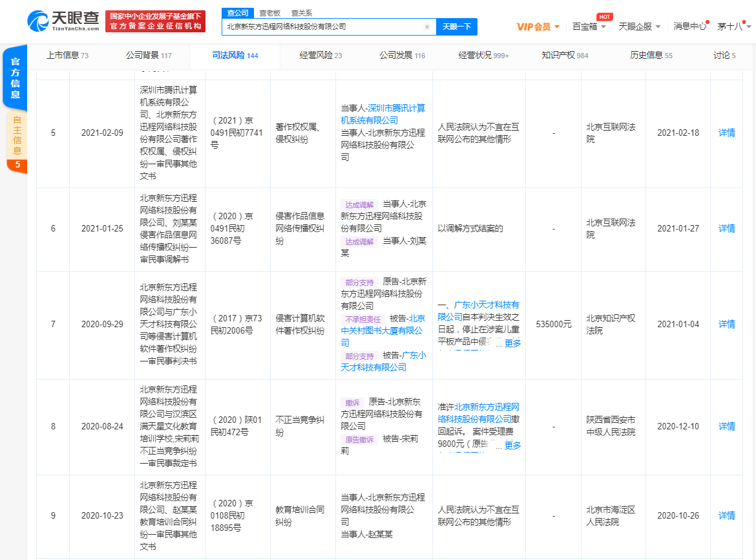Open 详情 for case row 8

(726, 426)
